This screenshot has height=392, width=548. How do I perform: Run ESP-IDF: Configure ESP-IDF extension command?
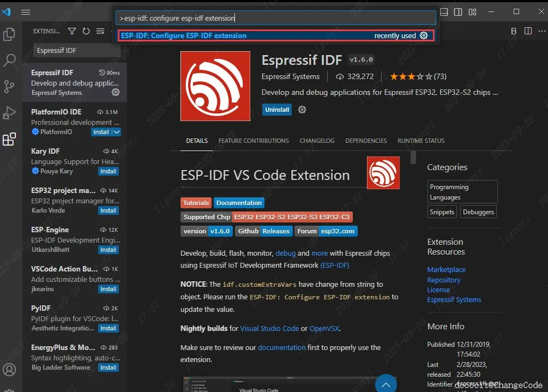coord(276,35)
